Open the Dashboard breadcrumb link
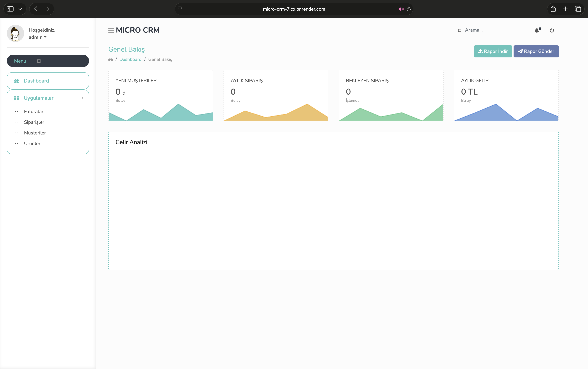Screen dimensions: 588x369 pos(130,59)
